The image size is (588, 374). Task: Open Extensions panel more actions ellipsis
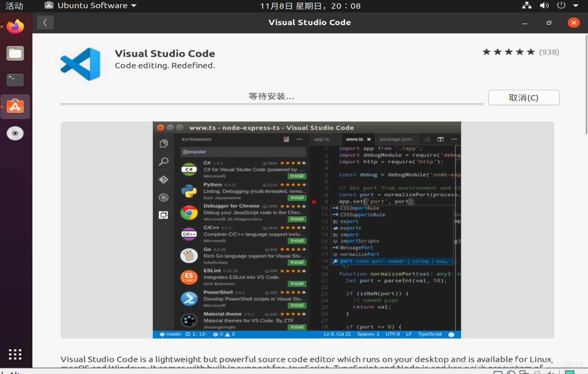300,139
